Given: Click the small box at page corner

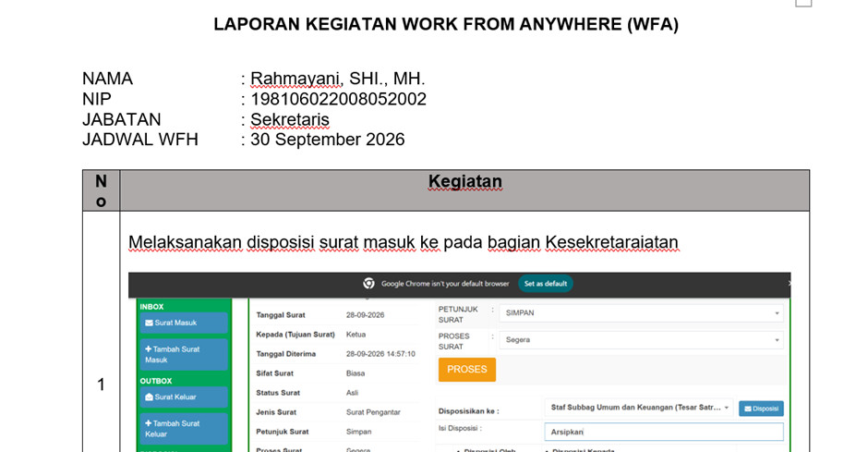Looking at the screenshot, I should tap(803, 3).
